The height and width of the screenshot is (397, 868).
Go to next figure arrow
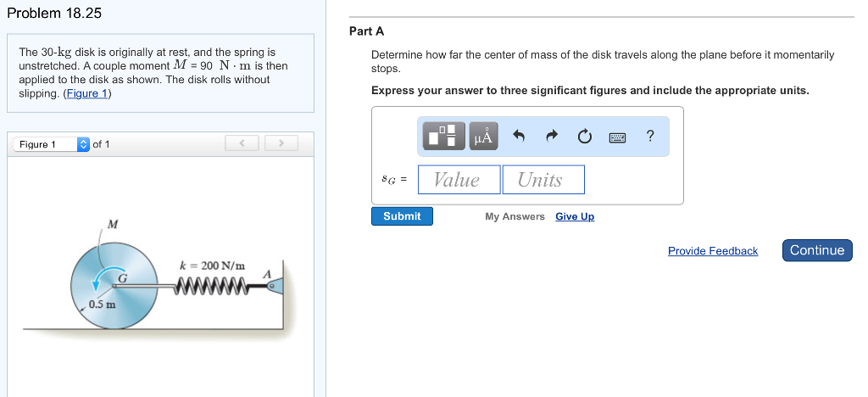[x=281, y=144]
